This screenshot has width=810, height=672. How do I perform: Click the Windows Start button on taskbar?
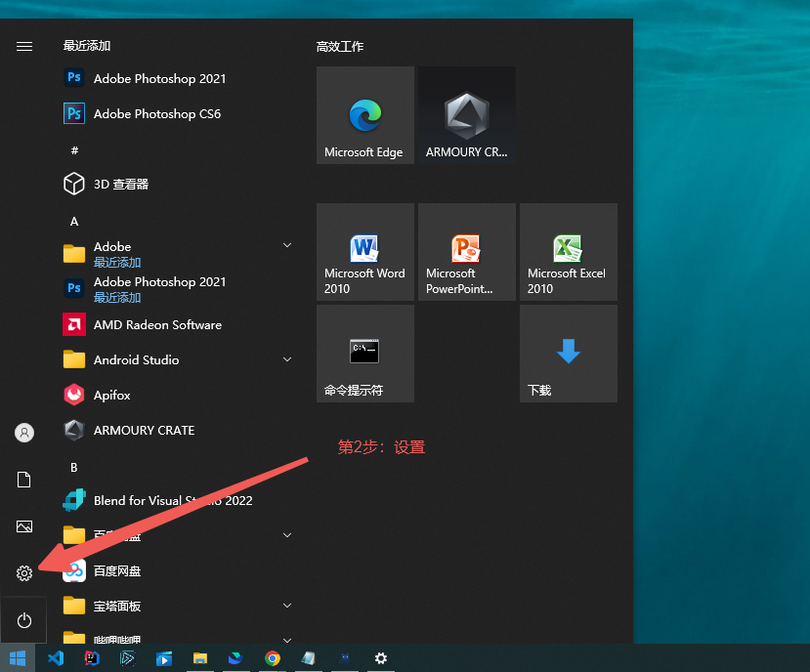point(18,658)
